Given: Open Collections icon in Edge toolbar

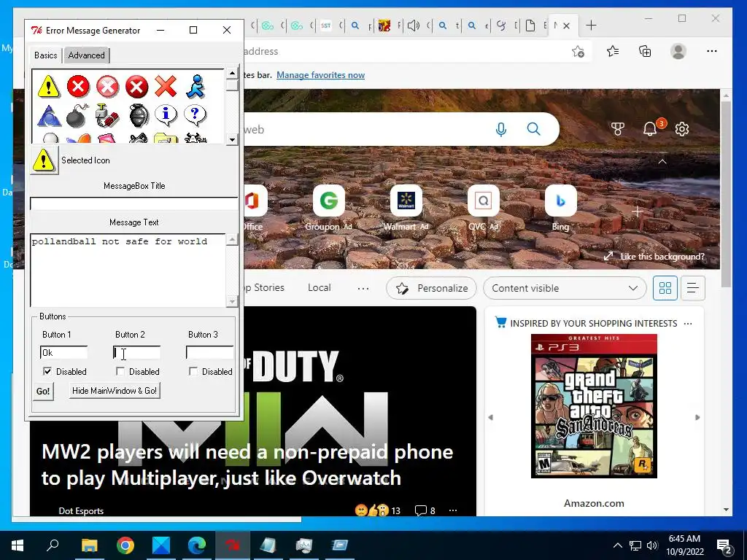Looking at the screenshot, I should tap(645, 51).
